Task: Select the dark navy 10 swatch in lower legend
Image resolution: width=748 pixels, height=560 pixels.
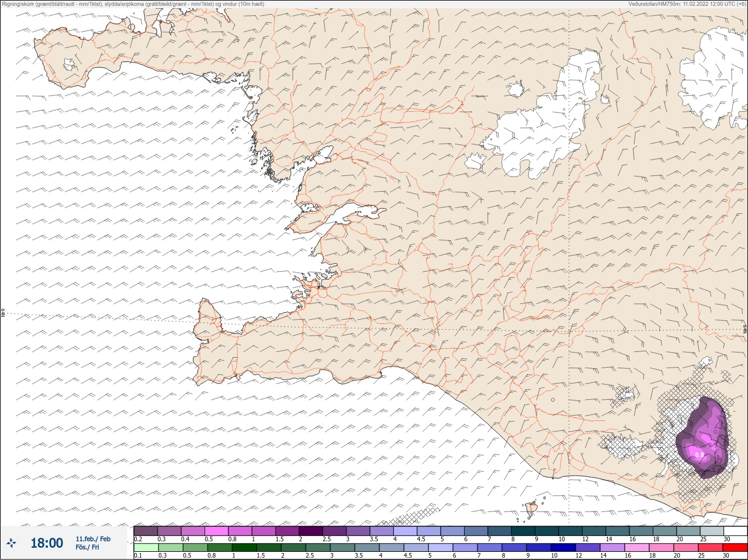Action: [x=563, y=548]
